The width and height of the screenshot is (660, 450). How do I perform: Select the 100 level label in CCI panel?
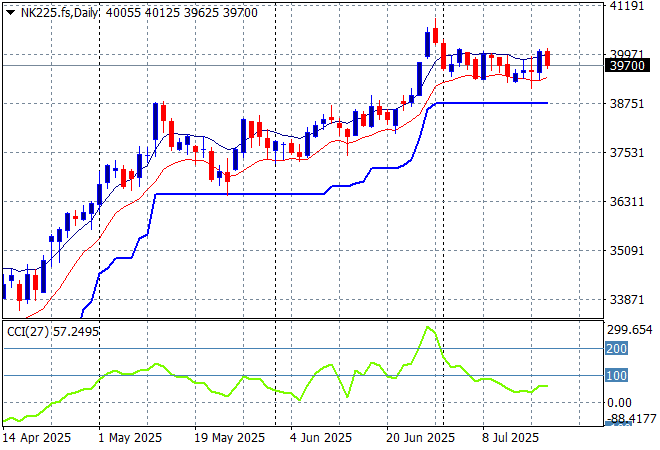pos(617,376)
